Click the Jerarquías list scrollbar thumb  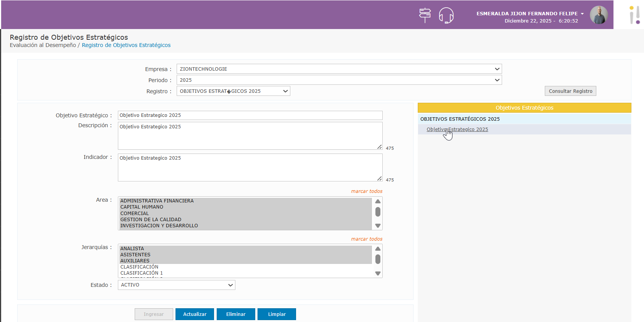pyautogui.click(x=378, y=259)
